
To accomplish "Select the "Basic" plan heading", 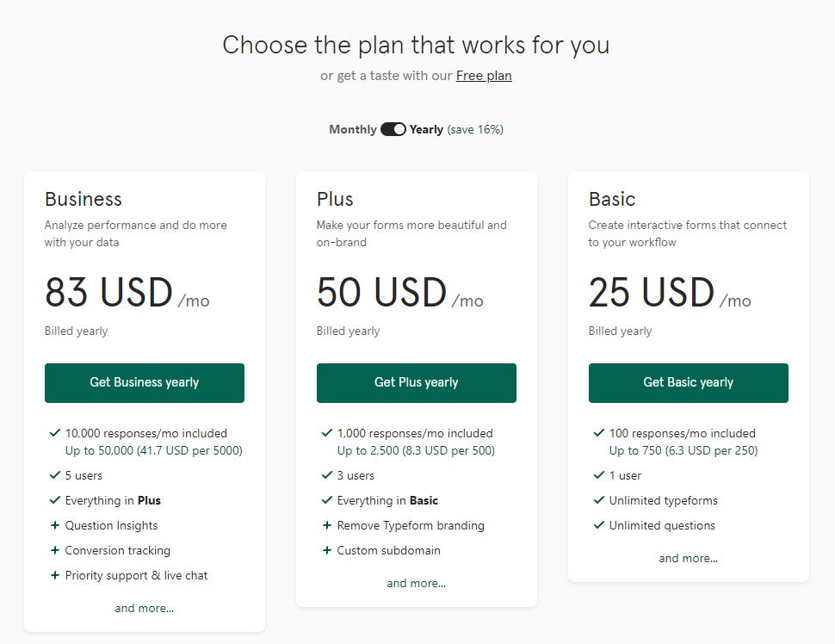I will pyautogui.click(x=611, y=199).
